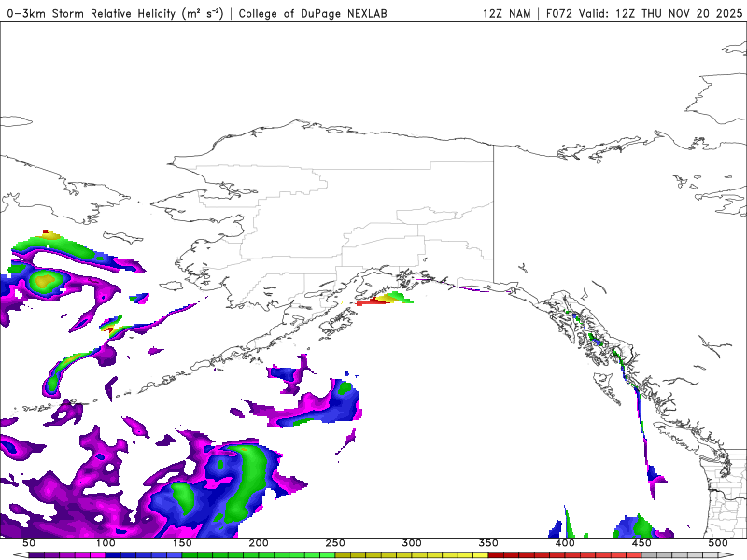747x560 pixels.
Task: Click the "F072" forecast hour text
Action: [558, 13]
